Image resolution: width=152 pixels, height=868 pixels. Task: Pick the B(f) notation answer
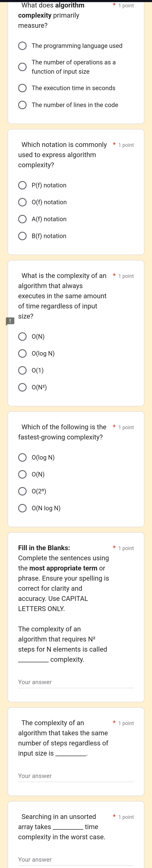[23, 236]
